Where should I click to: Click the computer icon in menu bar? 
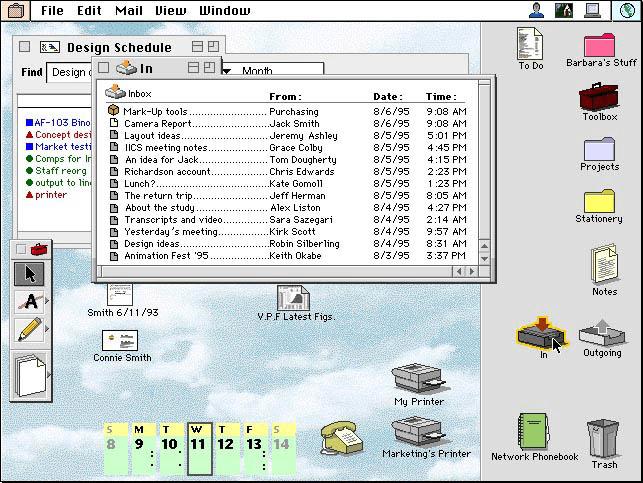click(592, 10)
